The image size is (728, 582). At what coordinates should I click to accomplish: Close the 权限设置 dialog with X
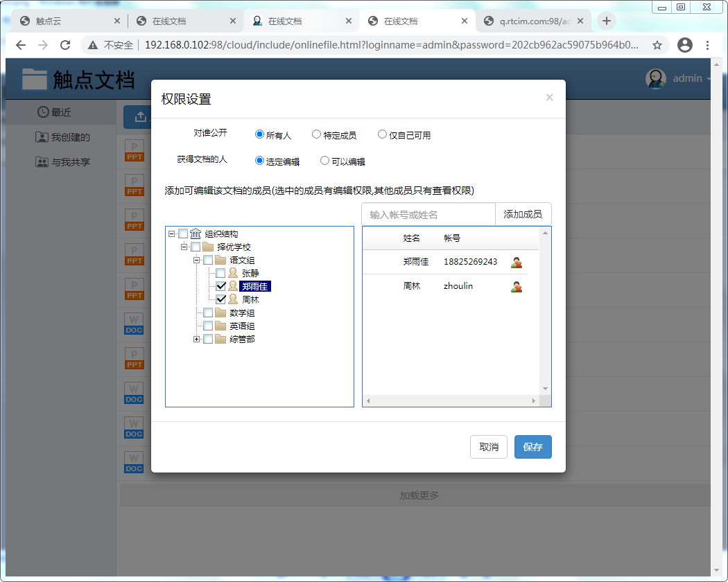(x=549, y=98)
